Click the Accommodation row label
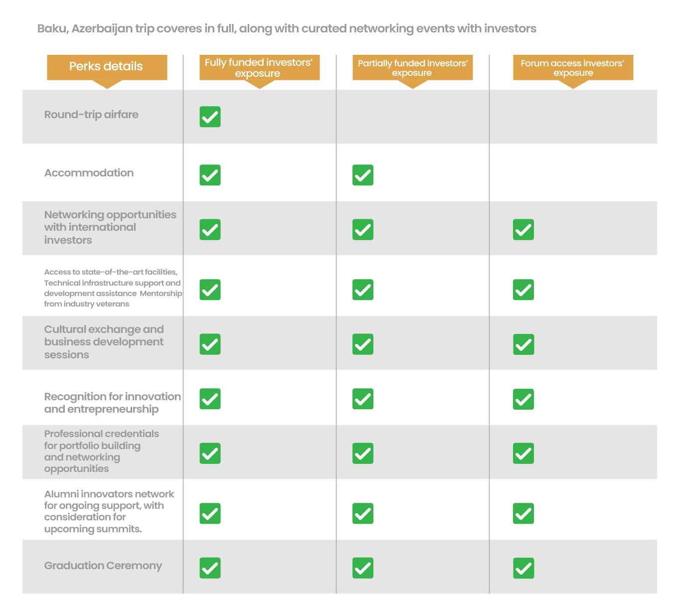Screen dimensions: 685x616 89,173
